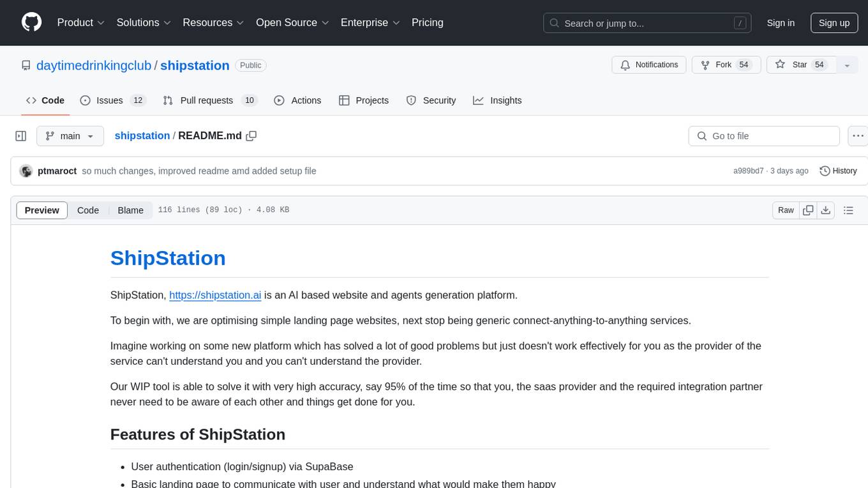Click the Go to file search box

pyautogui.click(x=764, y=136)
